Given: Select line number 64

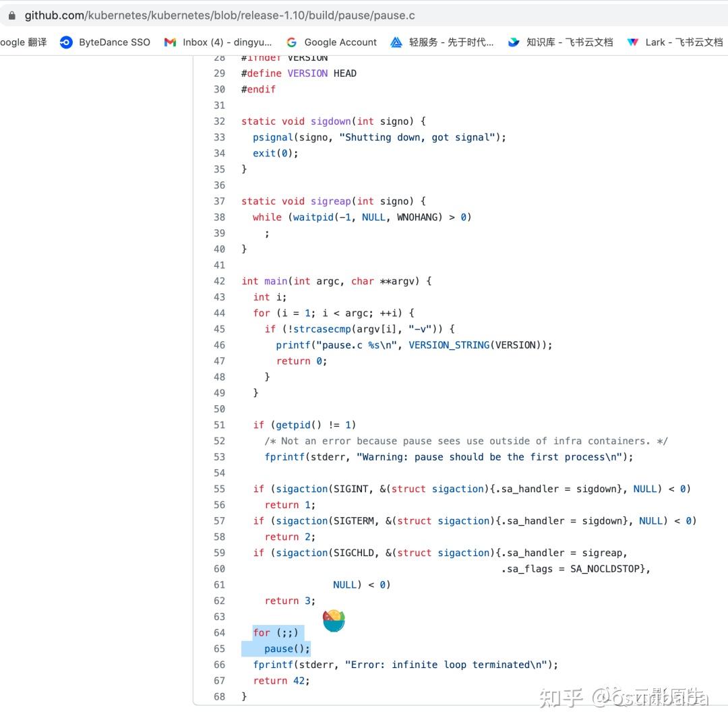Looking at the screenshot, I should coord(219,633).
